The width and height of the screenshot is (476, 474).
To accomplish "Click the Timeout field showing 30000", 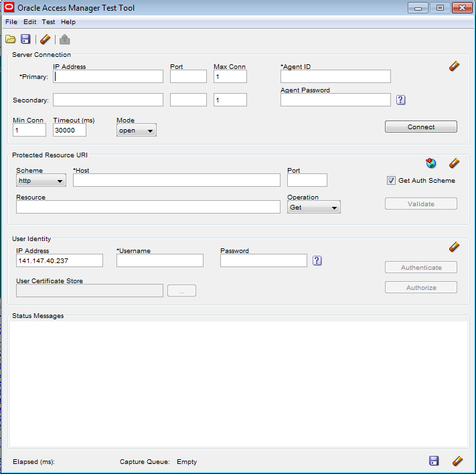I will pyautogui.click(x=70, y=130).
